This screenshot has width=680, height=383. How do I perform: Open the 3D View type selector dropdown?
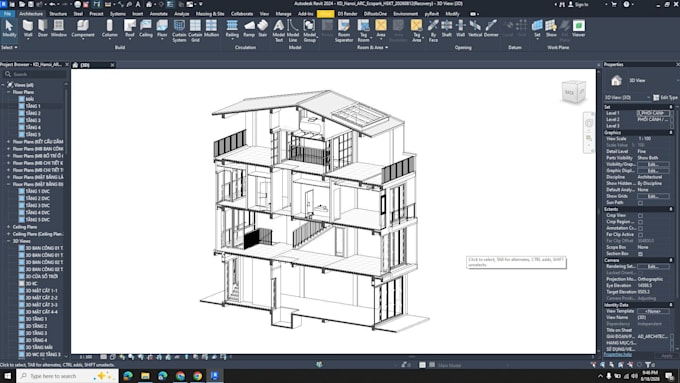628,98
